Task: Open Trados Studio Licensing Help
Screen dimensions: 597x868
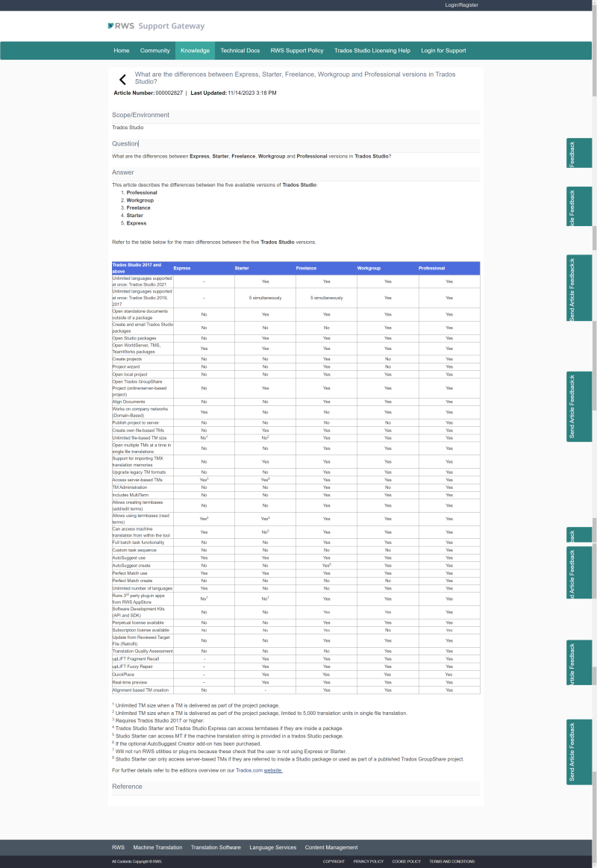Action: [372, 50]
